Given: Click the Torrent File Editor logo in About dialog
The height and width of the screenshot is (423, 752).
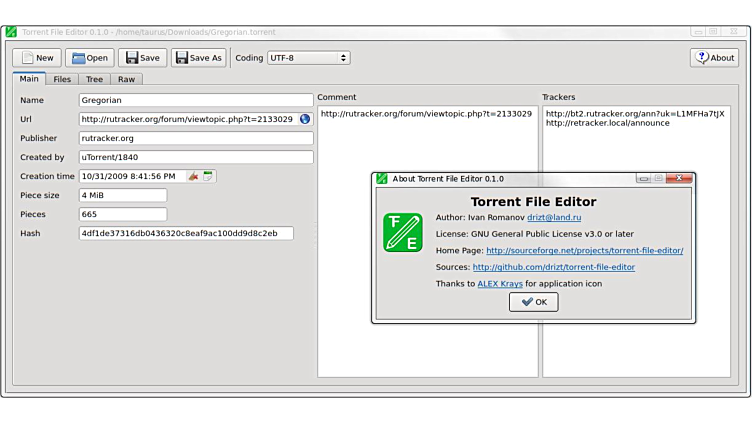Looking at the screenshot, I should pyautogui.click(x=402, y=233).
